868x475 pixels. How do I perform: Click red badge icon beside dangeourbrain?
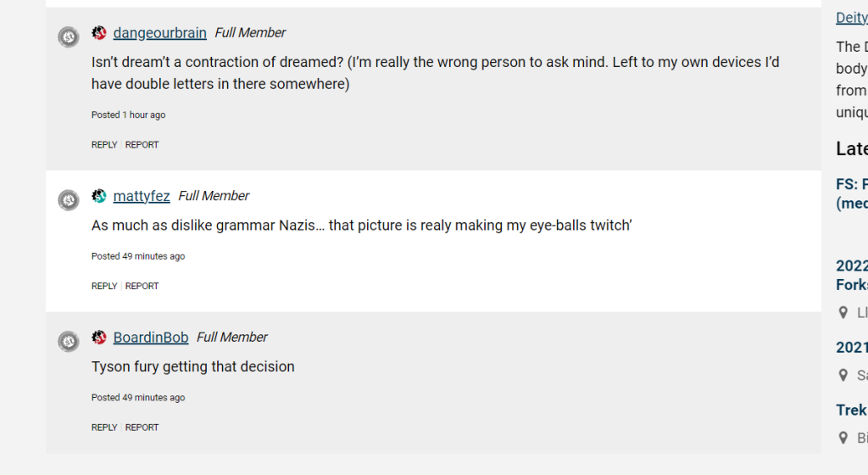point(99,33)
